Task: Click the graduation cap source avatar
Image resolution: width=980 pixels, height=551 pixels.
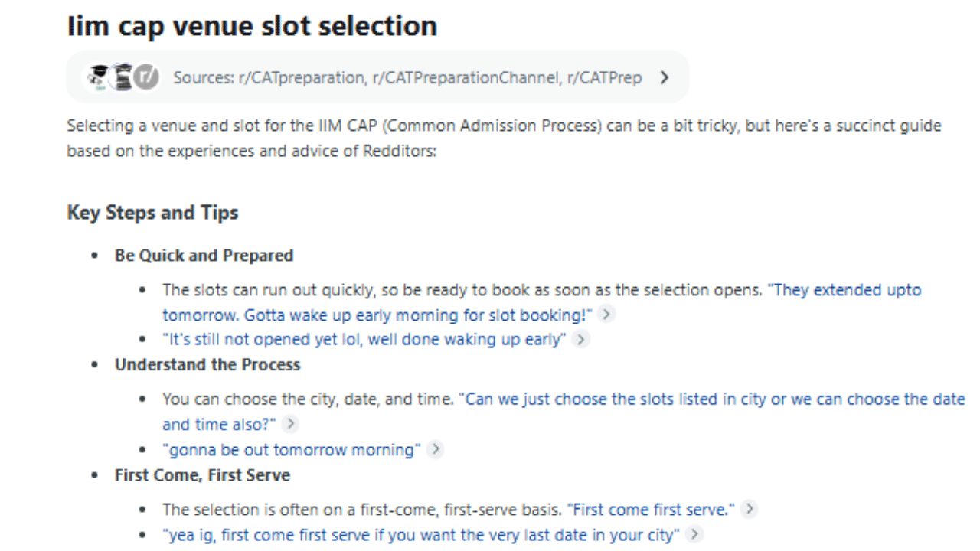Action: coord(98,77)
